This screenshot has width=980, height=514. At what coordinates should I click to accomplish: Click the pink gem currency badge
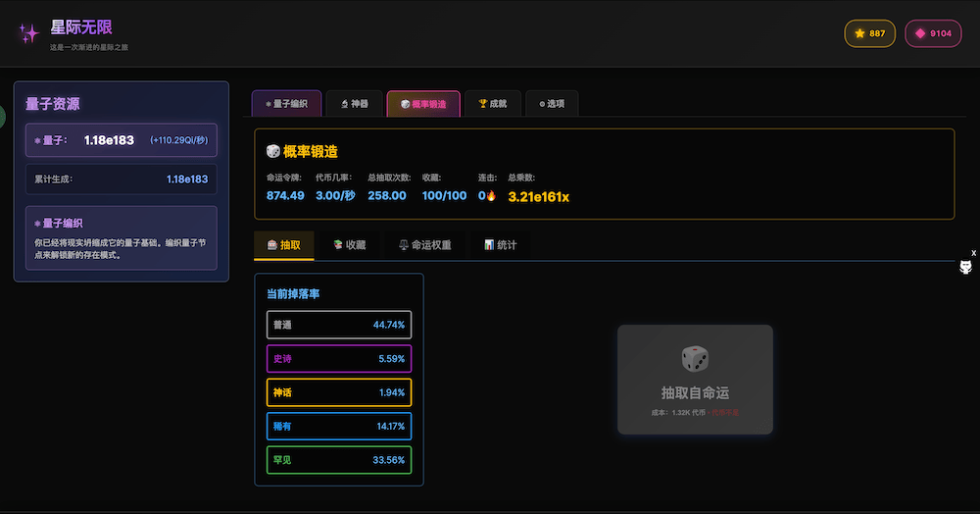(933, 33)
